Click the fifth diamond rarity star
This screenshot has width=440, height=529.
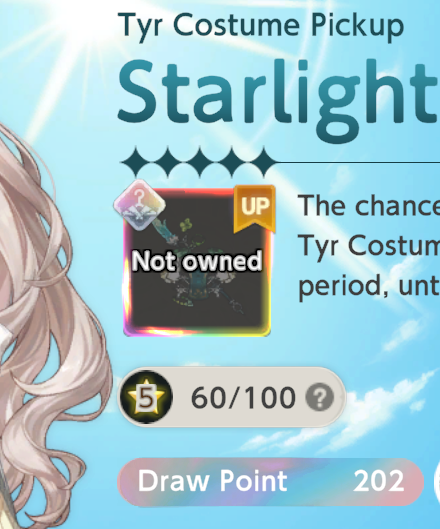tap(264, 162)
